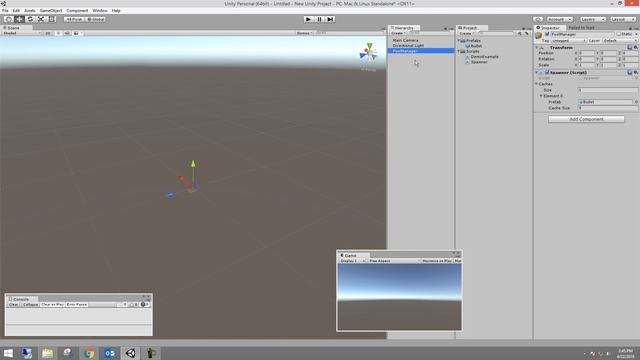Viewport: 640px width, 360px height.
Task: Select the Bullet prefab in Project
Action: click(476, 46)
